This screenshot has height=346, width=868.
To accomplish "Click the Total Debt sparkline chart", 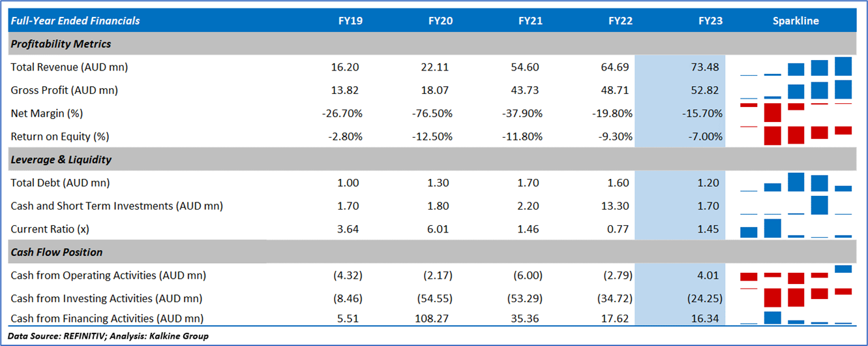I will (796, 183).
